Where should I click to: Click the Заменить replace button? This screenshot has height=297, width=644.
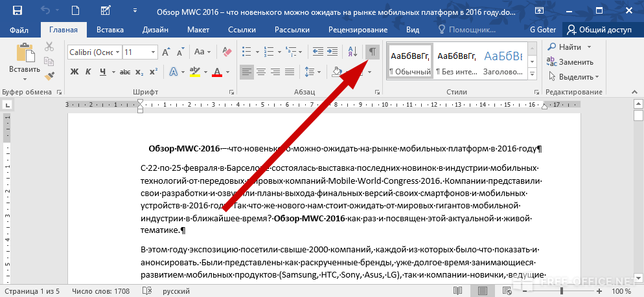tap(571, 62)
